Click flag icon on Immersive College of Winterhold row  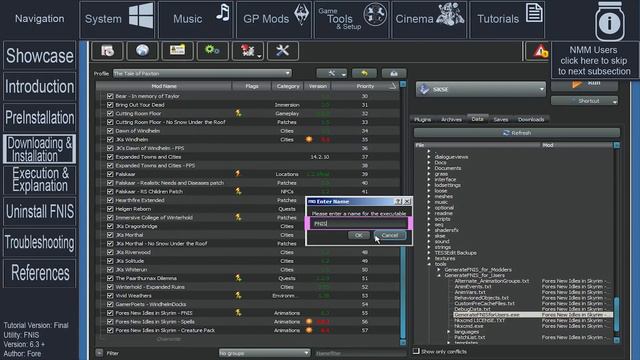tap(238, 218)
